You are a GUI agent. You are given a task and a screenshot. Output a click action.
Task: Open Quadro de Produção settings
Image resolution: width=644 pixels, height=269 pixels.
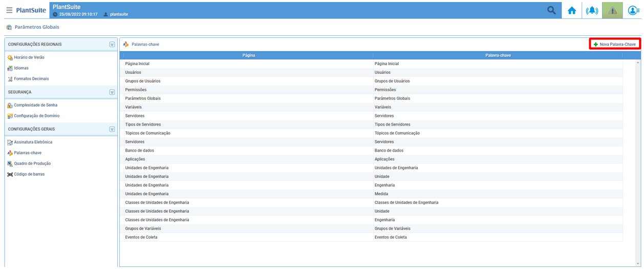32,163
